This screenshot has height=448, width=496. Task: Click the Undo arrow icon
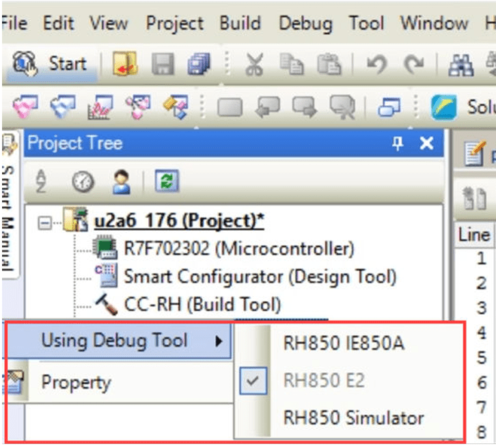377,65
